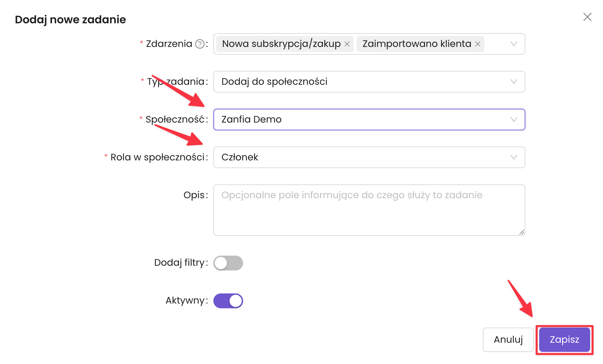Remove the Zaimportowano klienta tag
Viewport: 603px width, 364px height.
477,44
